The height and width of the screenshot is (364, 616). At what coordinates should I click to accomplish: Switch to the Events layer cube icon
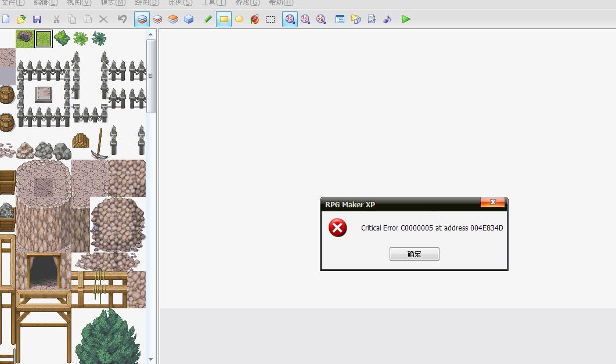click(189, 19)
